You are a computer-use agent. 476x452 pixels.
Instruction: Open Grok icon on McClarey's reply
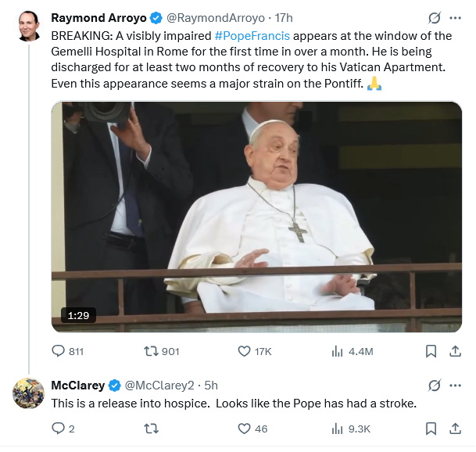pos(435,385)
